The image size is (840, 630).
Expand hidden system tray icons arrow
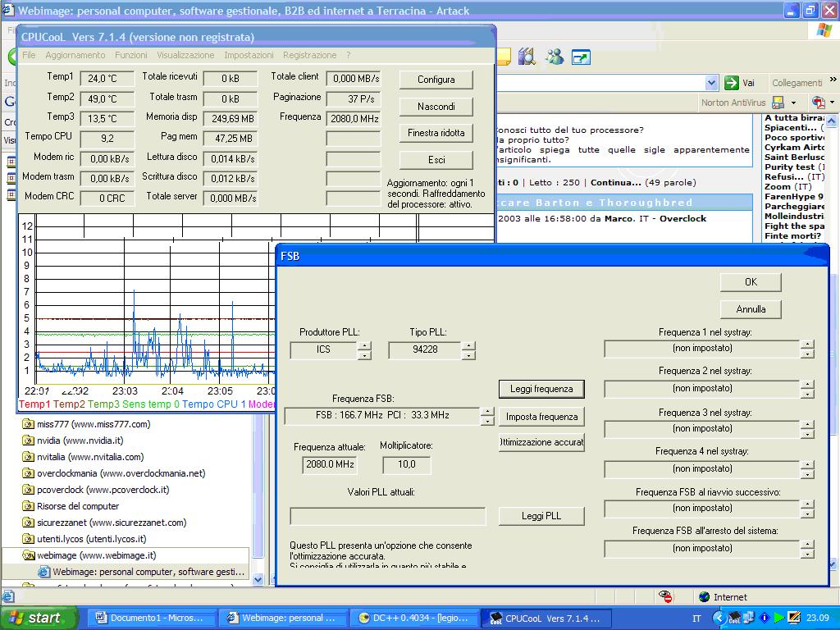coord(718,618)
